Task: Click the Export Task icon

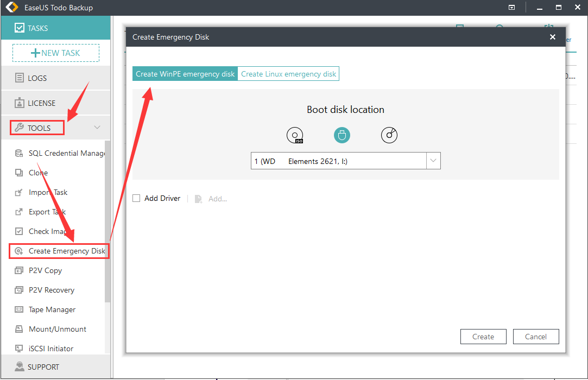Action: click(19, 212)
